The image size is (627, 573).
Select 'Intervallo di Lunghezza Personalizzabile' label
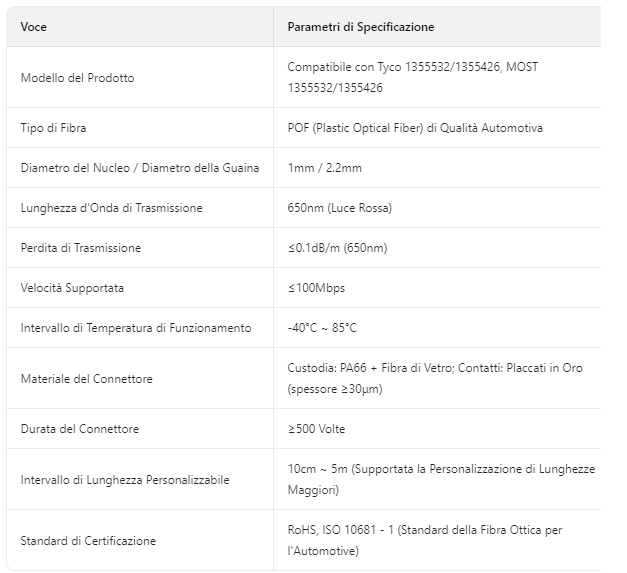(125, 480)
